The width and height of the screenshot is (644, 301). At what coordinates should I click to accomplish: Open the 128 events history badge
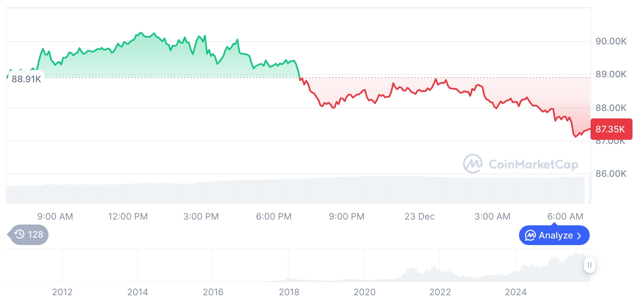pyautogui.click(x=29, y=234)
